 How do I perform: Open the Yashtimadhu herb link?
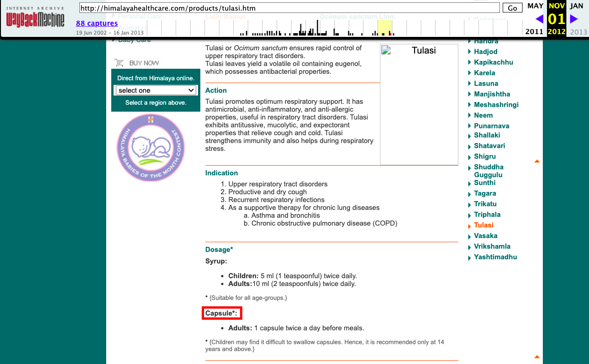click(495, 257)
